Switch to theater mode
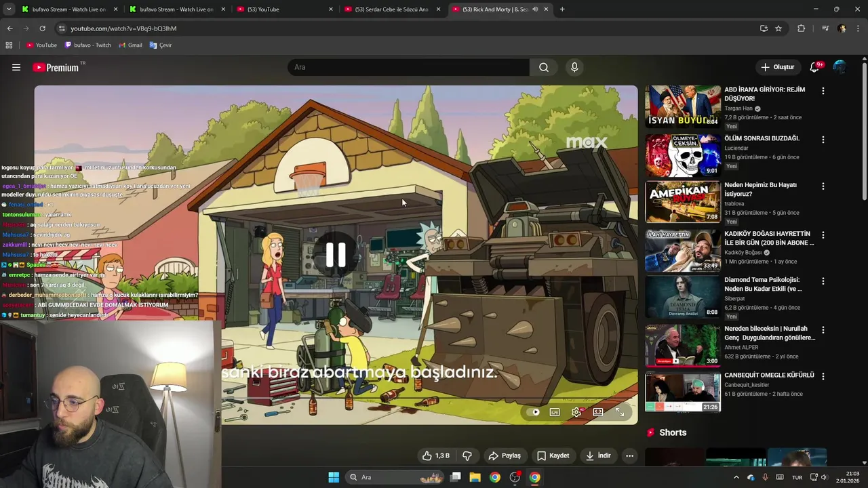 (598, 412)
